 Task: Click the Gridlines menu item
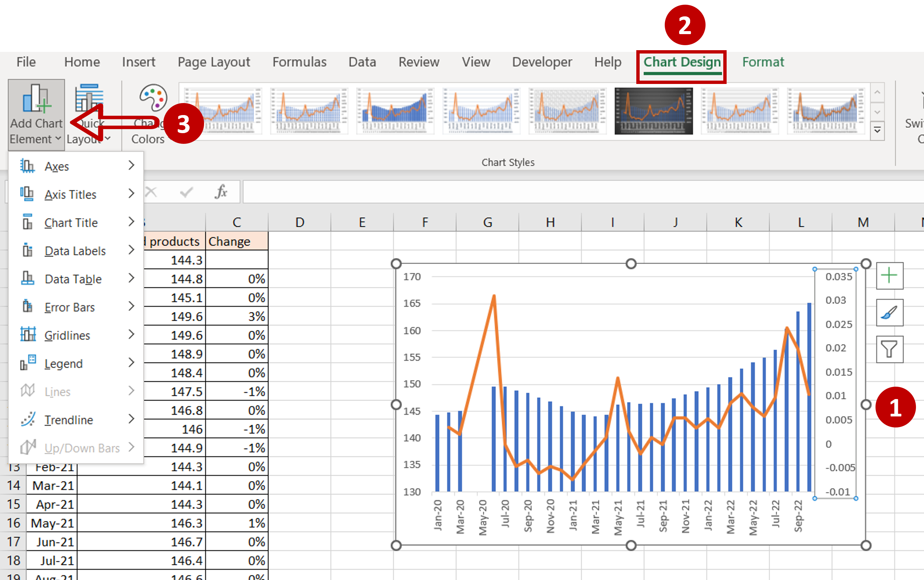[x=67, y=335]
